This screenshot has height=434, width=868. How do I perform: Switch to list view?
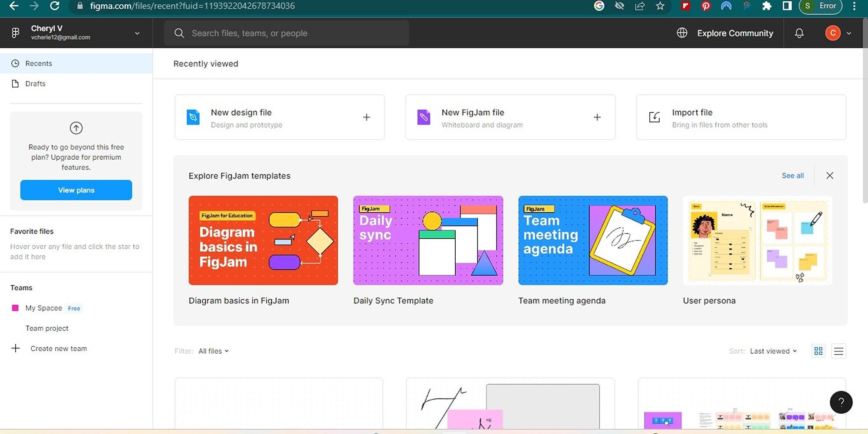[x=839, y=351]
